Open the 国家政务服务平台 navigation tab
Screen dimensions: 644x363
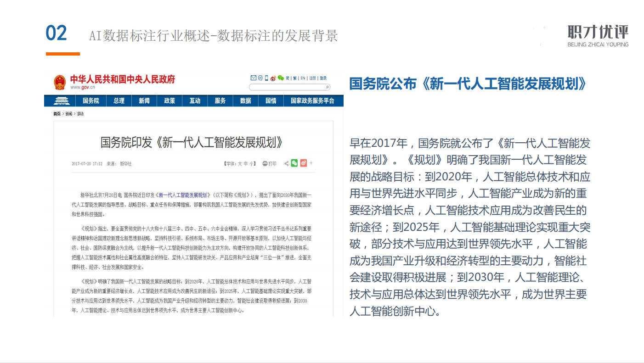pos(312,101)
